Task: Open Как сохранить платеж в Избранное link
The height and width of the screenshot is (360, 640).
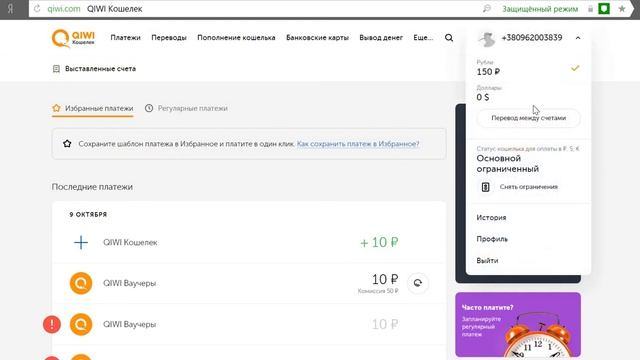Action: pos(358,144)
